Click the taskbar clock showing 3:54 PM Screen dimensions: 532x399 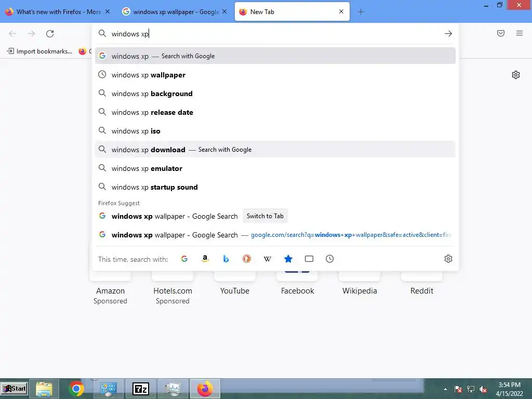tap(509, 389)
